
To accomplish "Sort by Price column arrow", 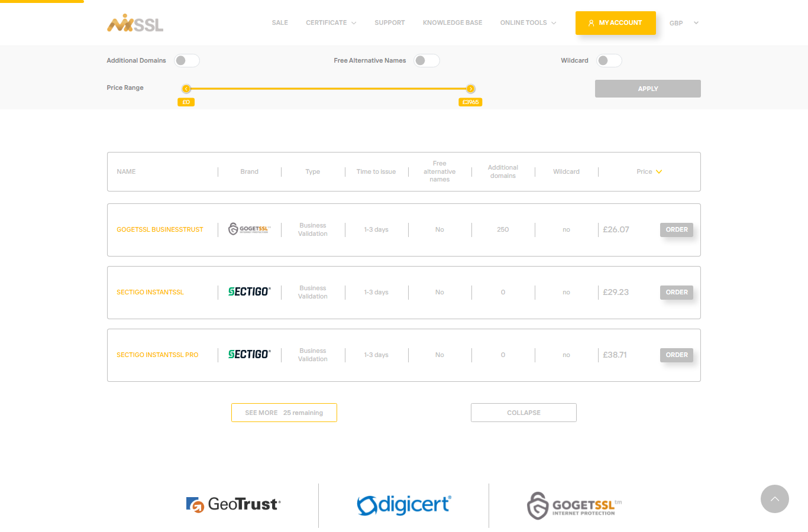I will coord(659,171).
